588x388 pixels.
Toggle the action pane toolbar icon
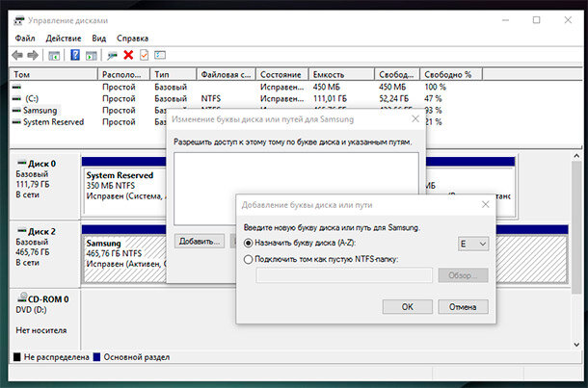[92, 56]
